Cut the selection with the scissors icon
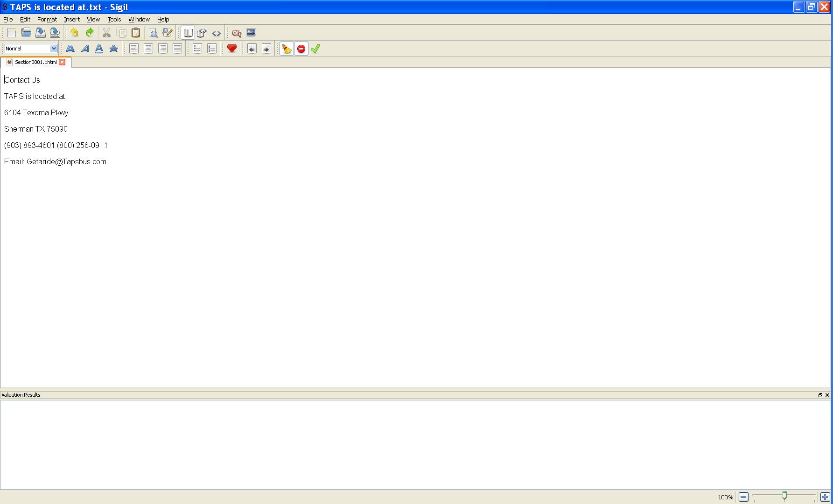 click(106, 33)
